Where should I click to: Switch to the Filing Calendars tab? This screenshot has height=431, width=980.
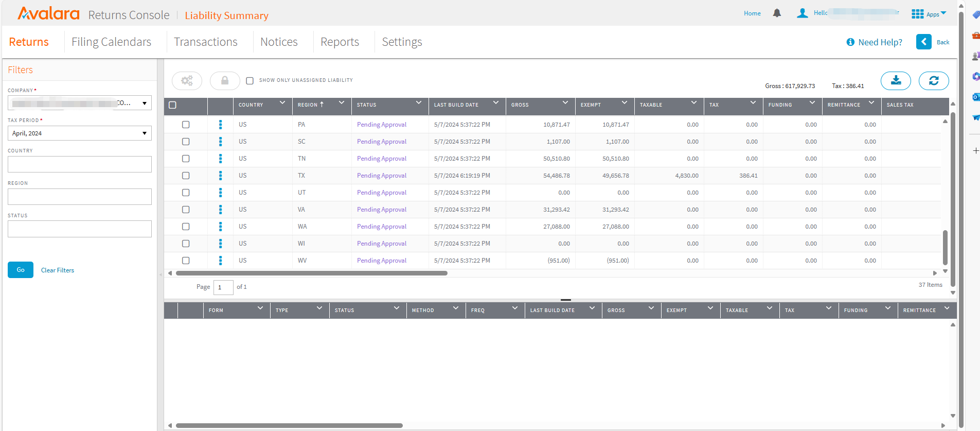click(111, 42)
